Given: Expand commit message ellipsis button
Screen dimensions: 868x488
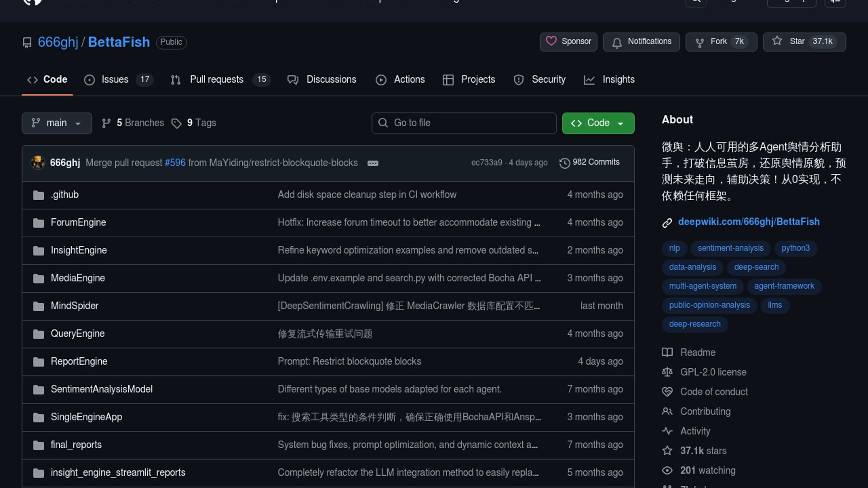Looking at the screenshot, I should pos(373,163).
